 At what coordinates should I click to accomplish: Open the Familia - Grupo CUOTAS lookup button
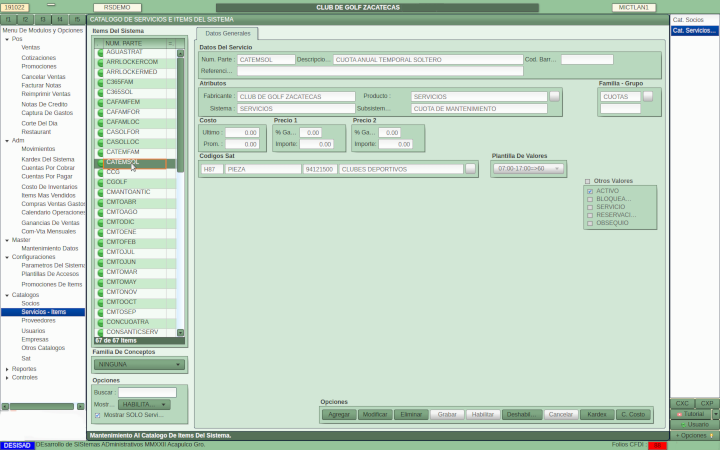click(647, 96)
